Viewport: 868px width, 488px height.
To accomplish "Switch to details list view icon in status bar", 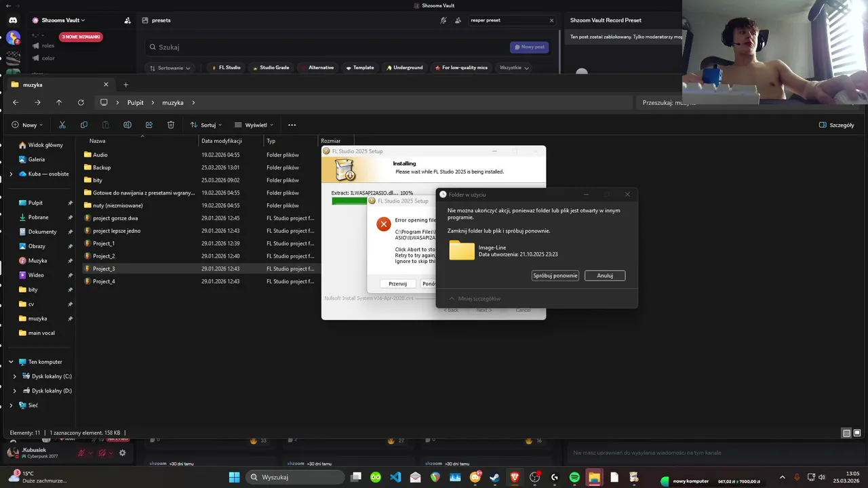I will pos(846,433).
